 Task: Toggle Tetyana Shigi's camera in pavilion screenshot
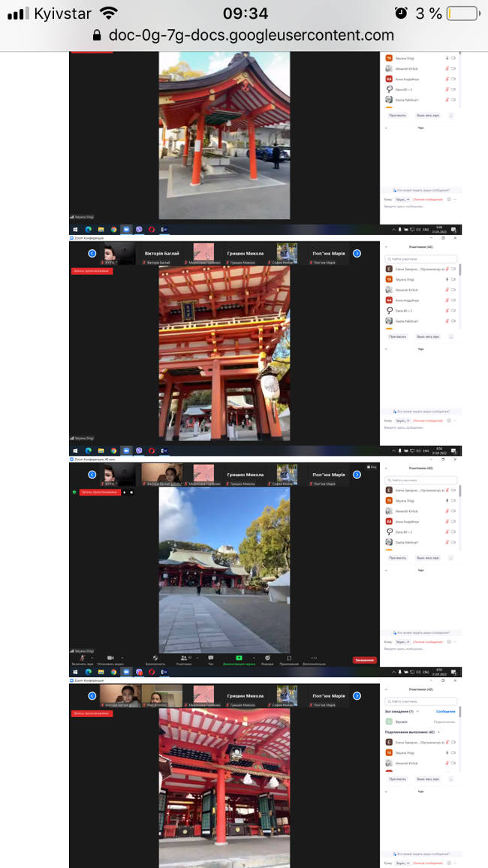point(453,58)
